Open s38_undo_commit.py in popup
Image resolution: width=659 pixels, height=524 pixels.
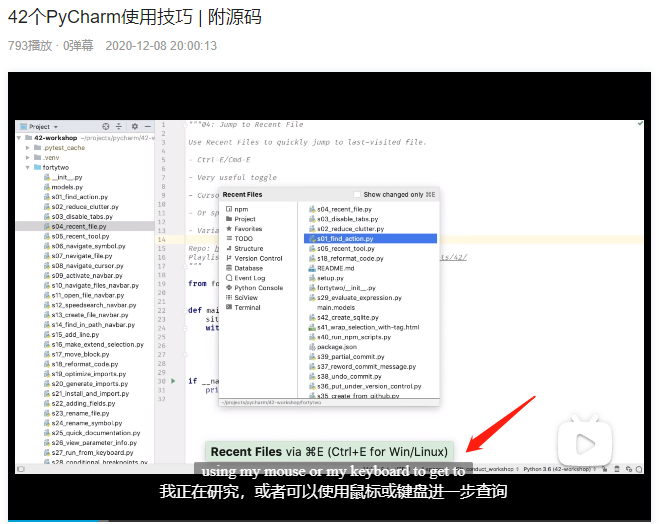tap(345, 377)
